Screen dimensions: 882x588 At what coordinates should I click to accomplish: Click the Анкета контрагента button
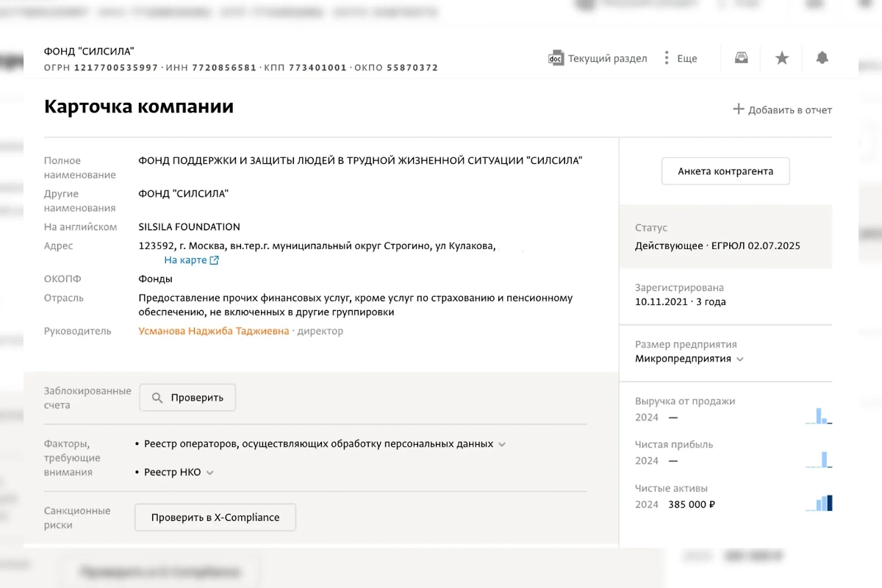click(x=725, y=171)
